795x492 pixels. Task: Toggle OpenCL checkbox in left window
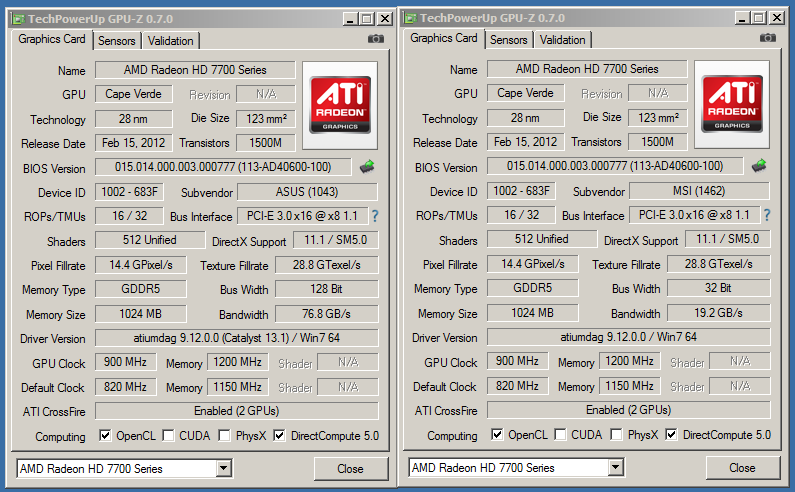[105, 435]
